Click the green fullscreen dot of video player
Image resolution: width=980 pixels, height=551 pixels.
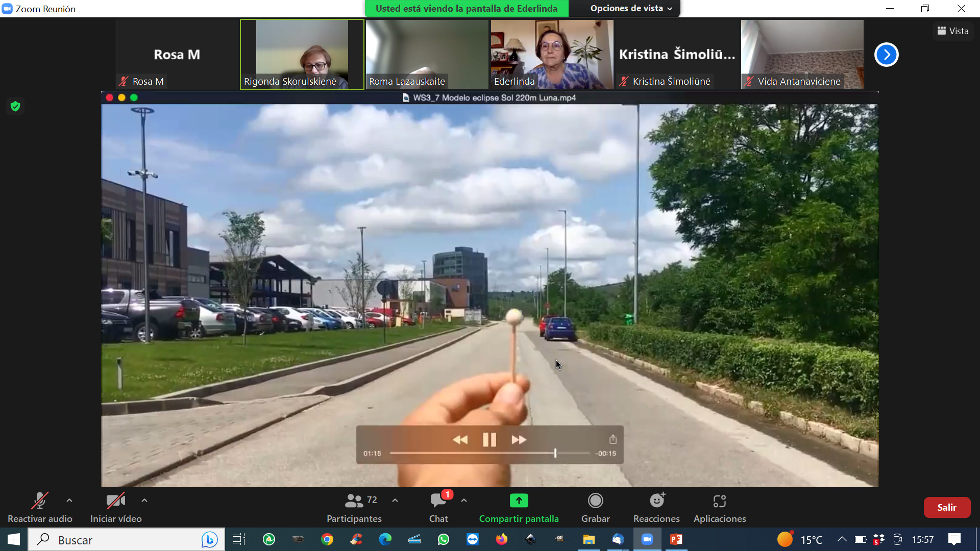tap(134, 97)
